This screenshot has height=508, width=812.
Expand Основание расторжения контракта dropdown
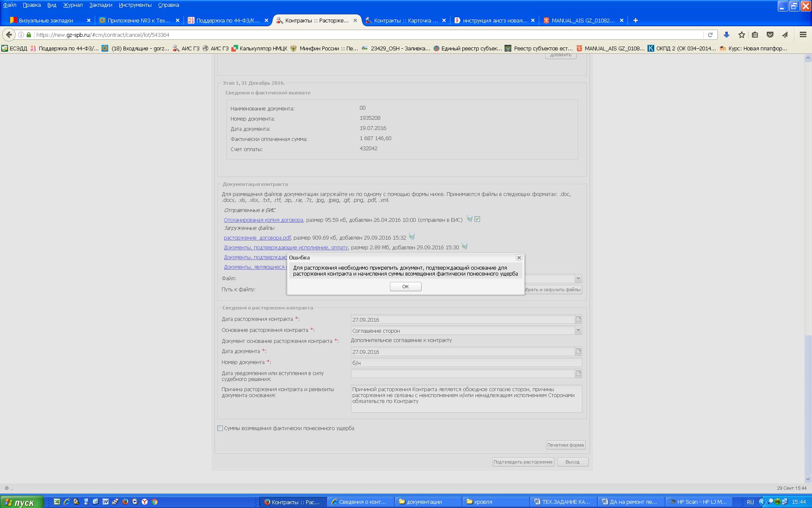(x=578, y=330)
